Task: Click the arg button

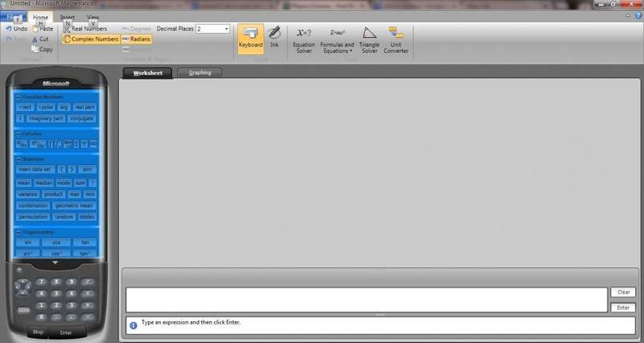Action: point(64,107)
